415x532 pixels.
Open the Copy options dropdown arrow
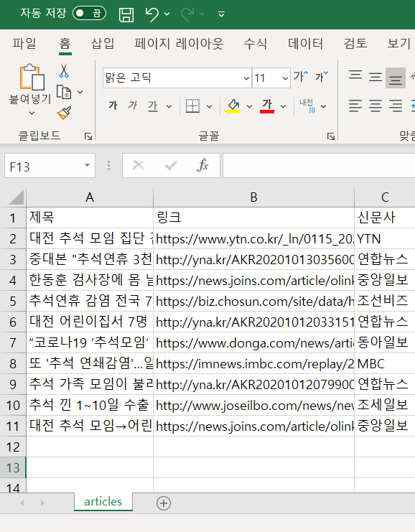80,92
